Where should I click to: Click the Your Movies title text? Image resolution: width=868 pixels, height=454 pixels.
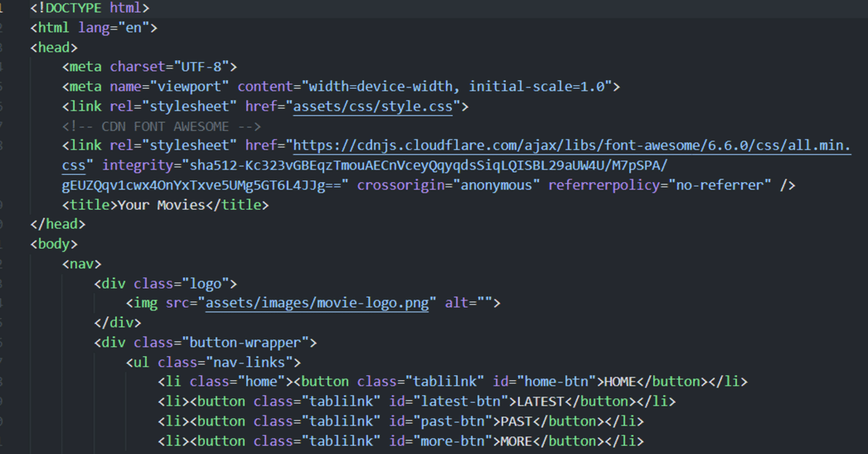162,205
